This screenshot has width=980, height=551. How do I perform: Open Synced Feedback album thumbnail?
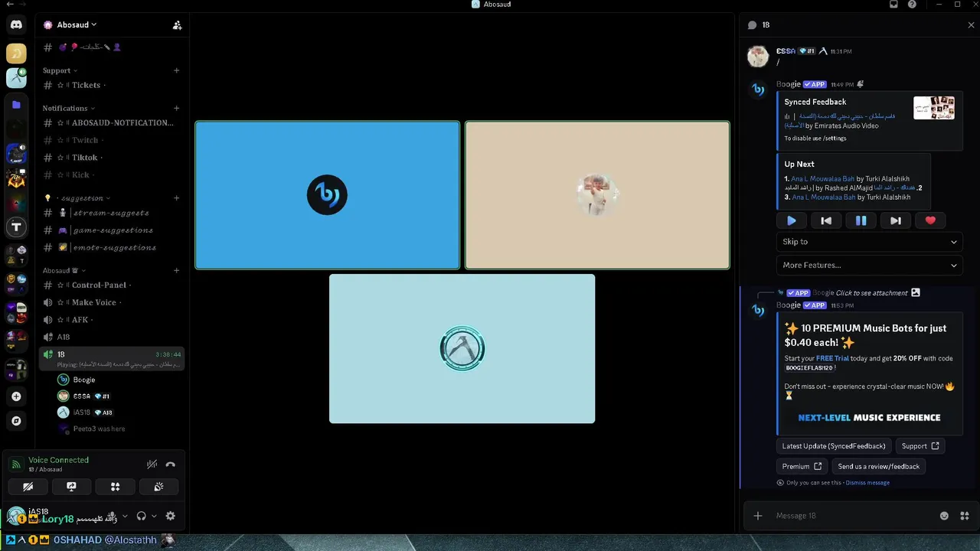pos(934,108)
